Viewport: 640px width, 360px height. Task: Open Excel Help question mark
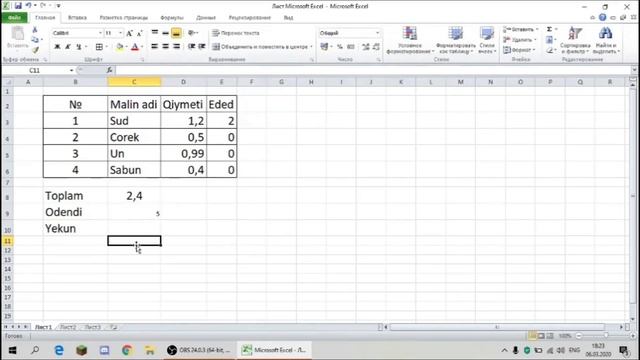click(602, 18)
